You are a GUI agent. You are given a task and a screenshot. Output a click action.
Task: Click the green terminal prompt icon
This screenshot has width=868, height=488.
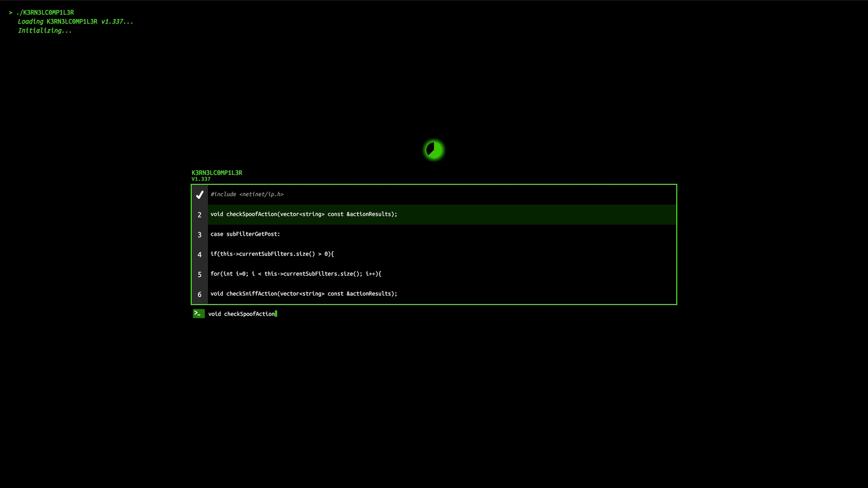(x=198, y=313)
